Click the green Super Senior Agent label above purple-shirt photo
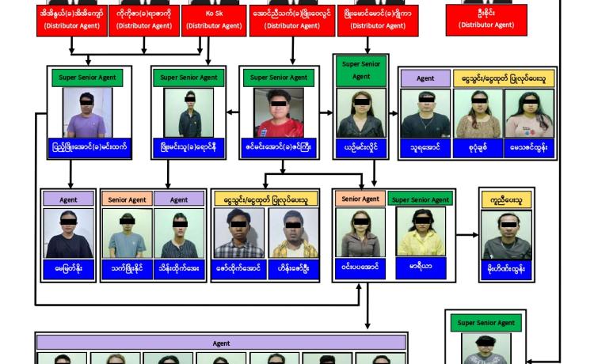This screenshot has height=364, width=594. coord(89,78)
